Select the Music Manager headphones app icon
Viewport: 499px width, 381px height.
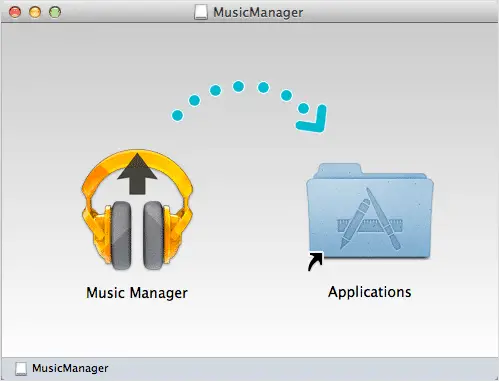coord(137,210)
